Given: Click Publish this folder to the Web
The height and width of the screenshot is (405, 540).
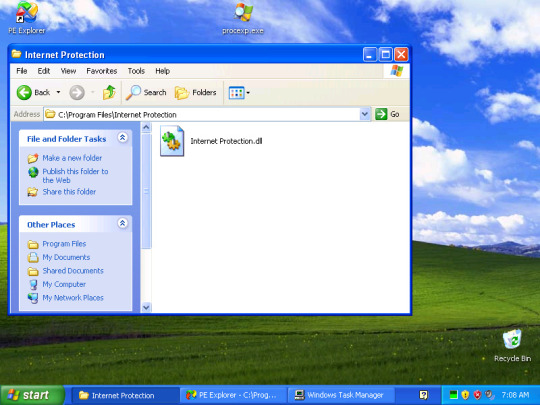Looking at the screenshot, I should (x=75, y=176).
